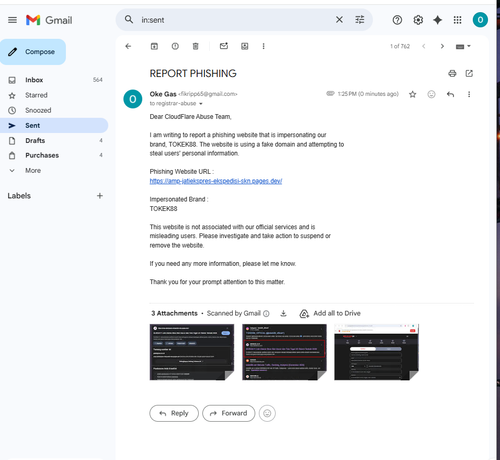500x460 pixels.
Task: Click the reply arrow in the message header
Action: 450,94
